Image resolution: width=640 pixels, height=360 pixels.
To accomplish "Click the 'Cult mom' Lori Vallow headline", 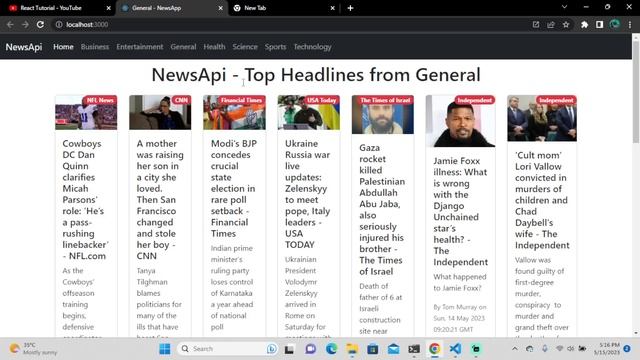I will tap(542, 200).
